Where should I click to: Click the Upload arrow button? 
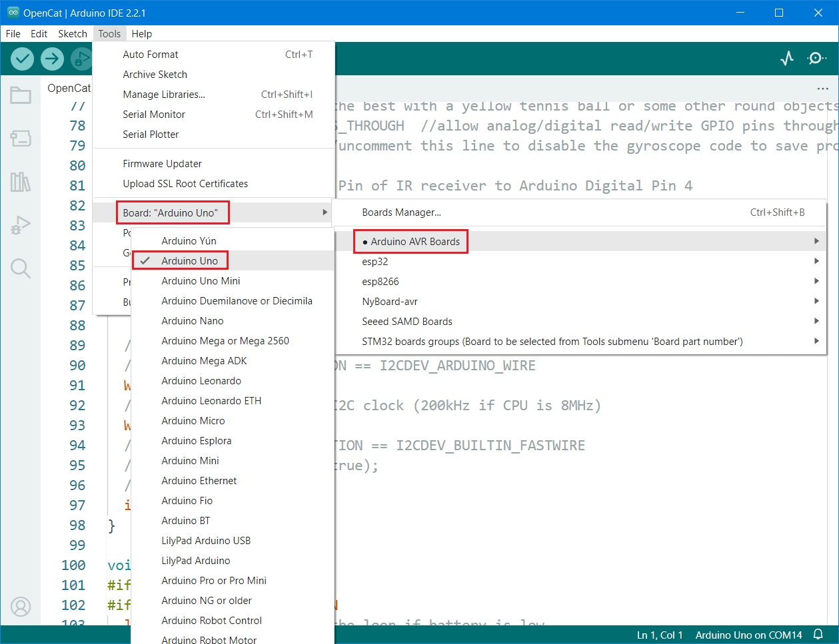(52, 59)
